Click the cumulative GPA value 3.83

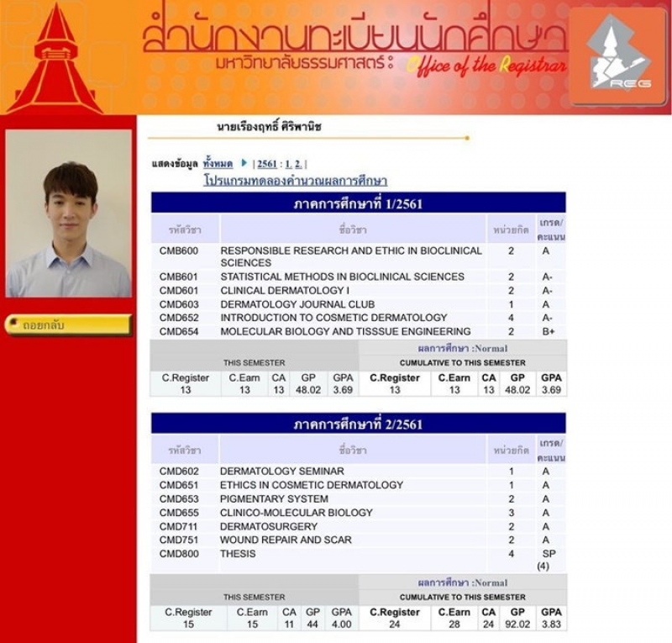pyautogui.click(x=551, y=625)
